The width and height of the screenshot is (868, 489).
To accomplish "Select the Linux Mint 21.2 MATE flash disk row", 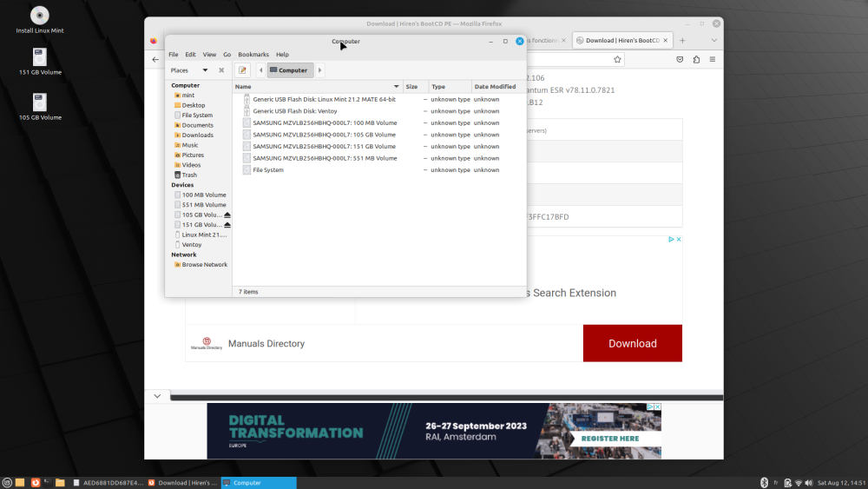I will [x=379, y=99].
